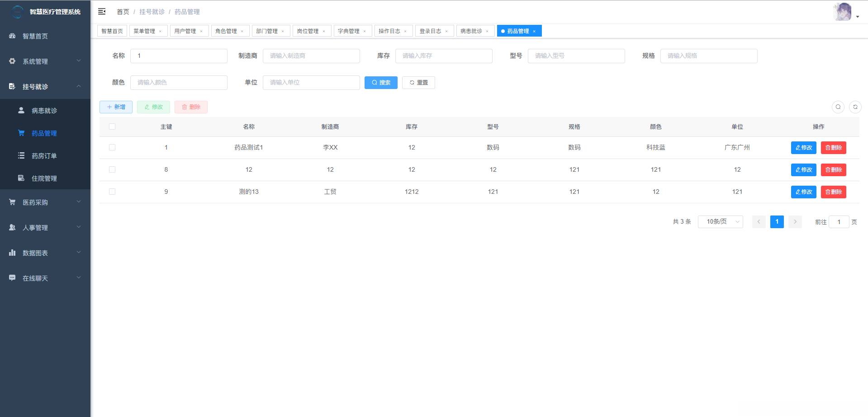Screen dimensions: 868x417
Task: Expand the 人事管理 sidebar menu
Action: (x=45, y=227)
